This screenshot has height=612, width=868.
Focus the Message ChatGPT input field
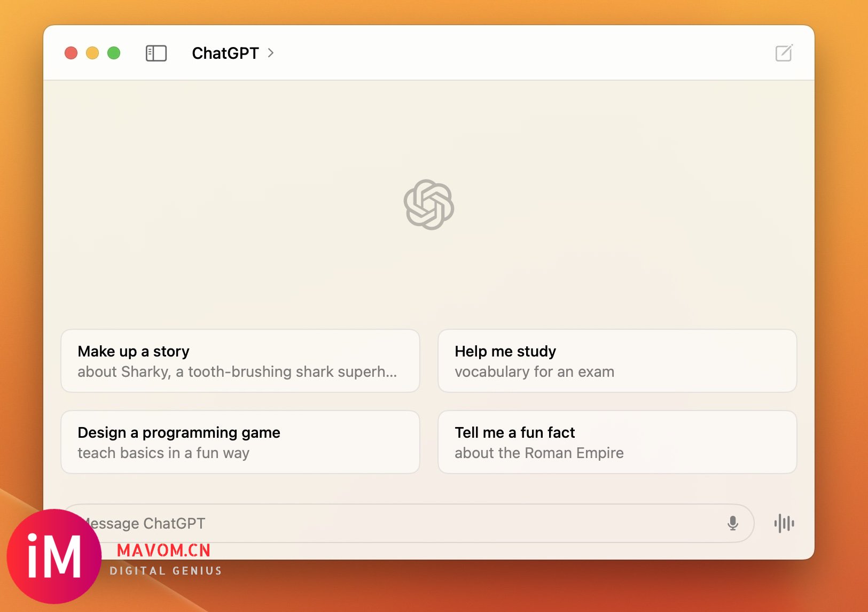[409, 523]
